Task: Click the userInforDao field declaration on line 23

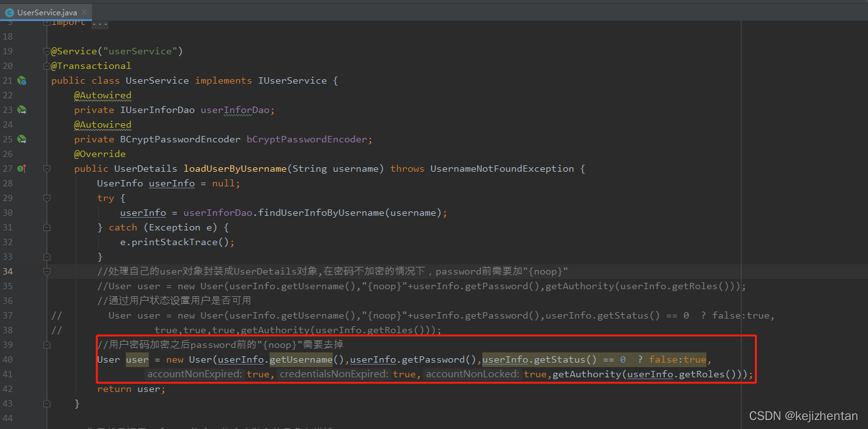Action: [235, 110]
